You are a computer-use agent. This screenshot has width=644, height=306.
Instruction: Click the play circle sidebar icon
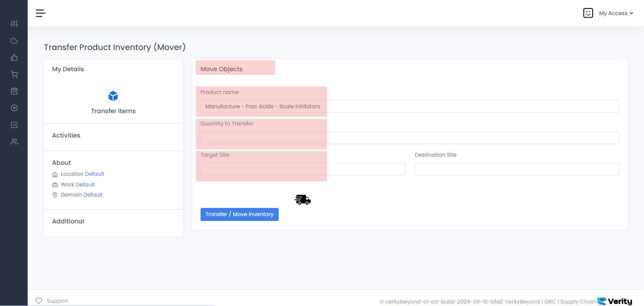[x=14, y=108]
